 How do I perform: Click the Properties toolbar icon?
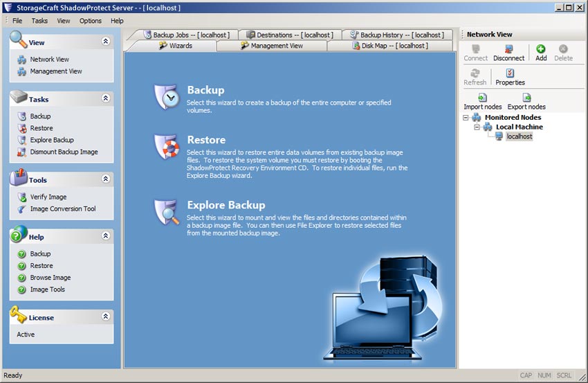coord(510,73)
